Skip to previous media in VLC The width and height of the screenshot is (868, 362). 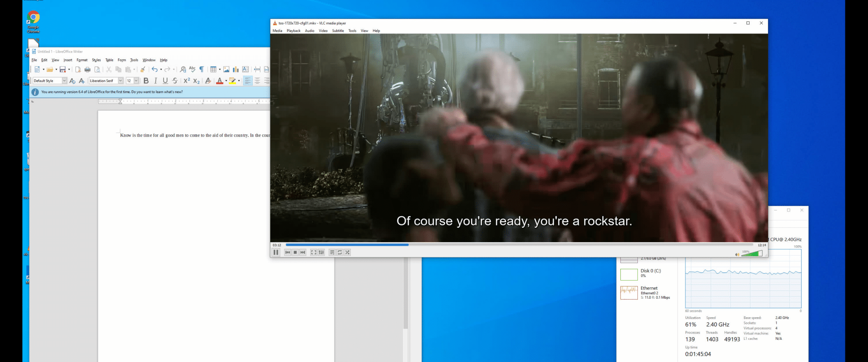click(x=288, y=252)
